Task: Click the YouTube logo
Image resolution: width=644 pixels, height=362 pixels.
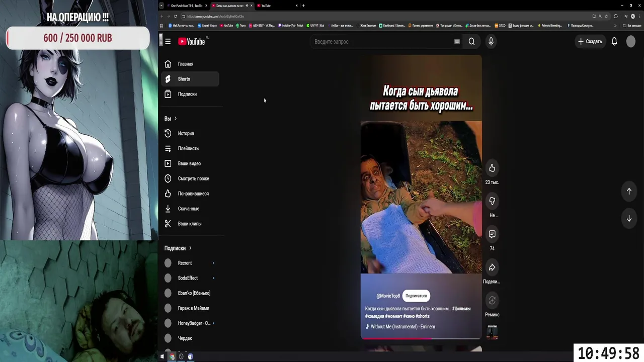Action: 192,42
